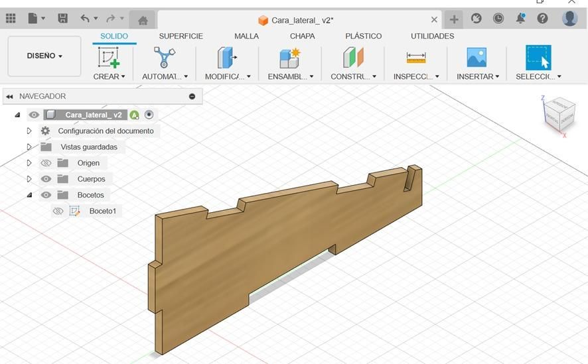Open the AUTOMATIZAR dropdown menu

click(165, 76)
